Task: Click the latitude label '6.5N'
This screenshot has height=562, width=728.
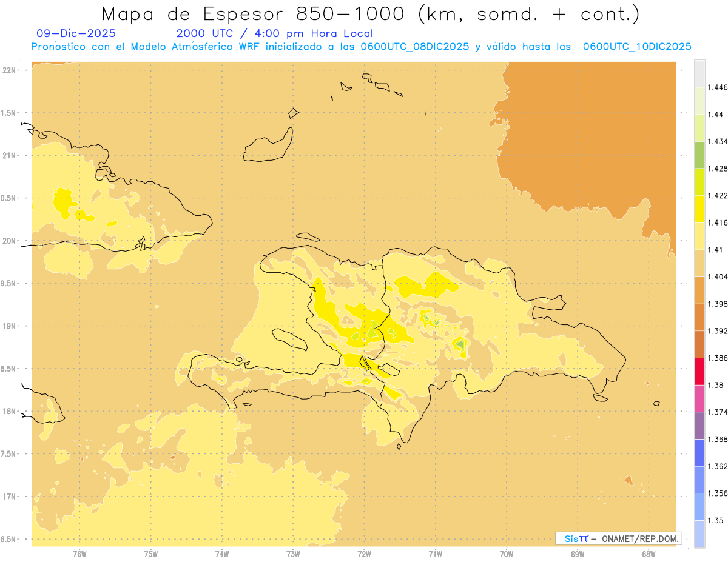Action: click(x=8, y=540)
